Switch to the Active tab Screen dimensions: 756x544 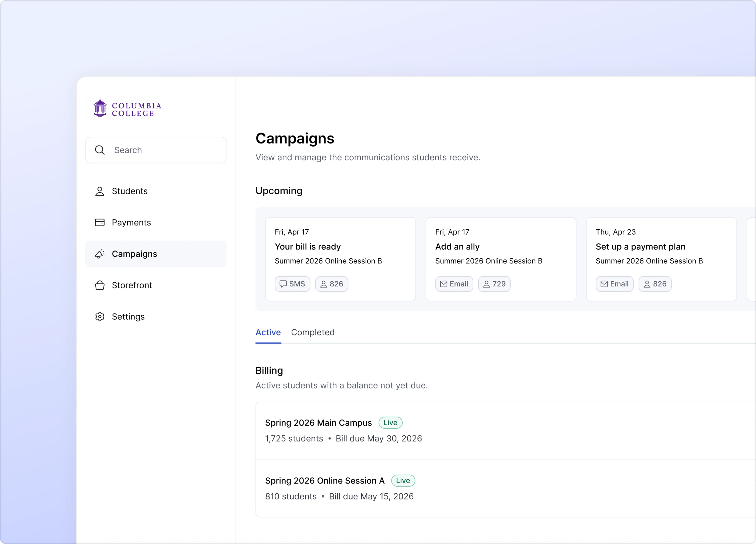(268, 332)
